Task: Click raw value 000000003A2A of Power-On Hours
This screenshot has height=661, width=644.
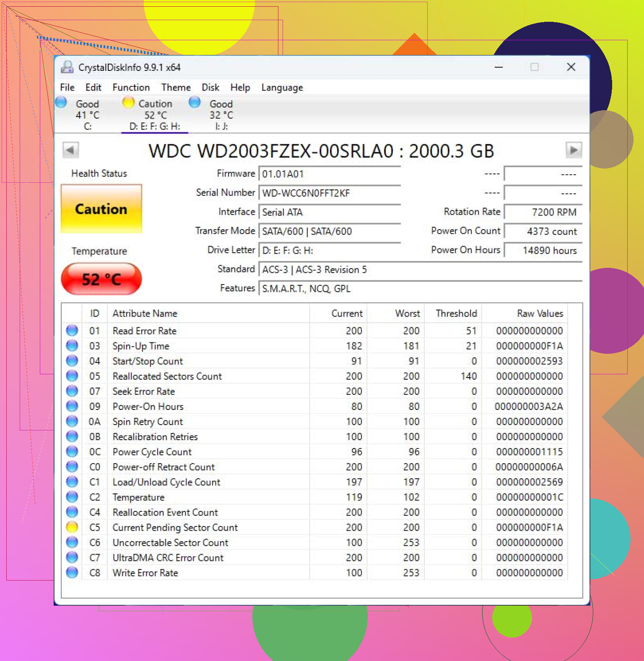Action: pos(529,406)
